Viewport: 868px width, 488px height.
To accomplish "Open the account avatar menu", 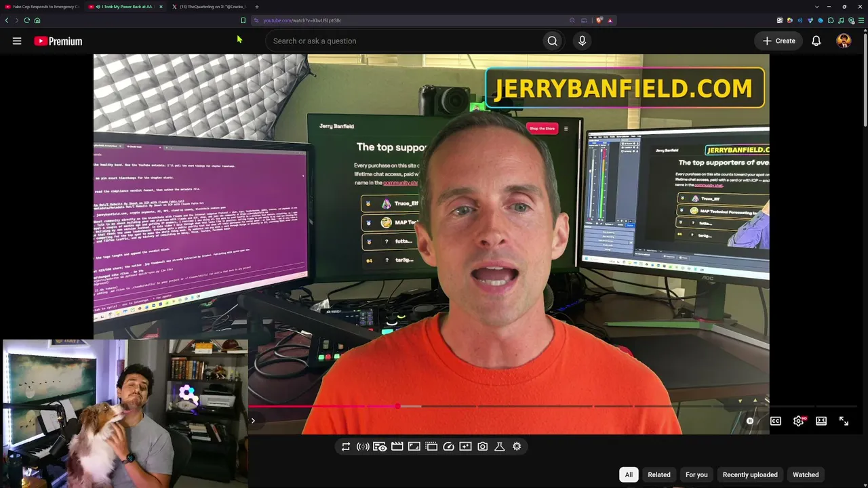I will [844, 41].
